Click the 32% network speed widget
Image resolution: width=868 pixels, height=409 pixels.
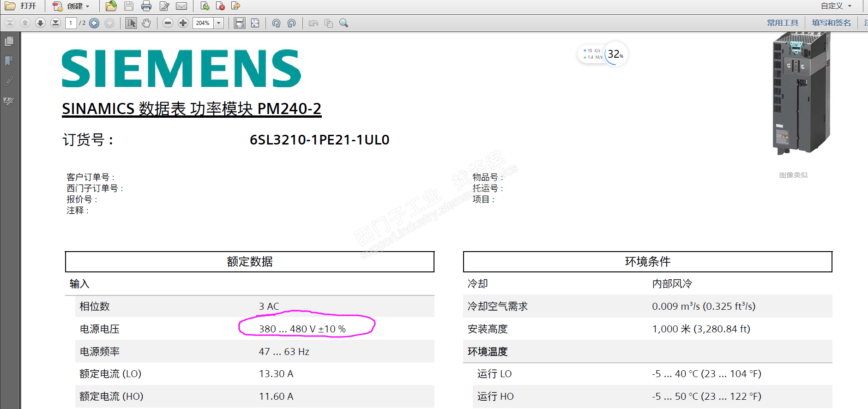pyautogui.click(x=603, y=54)
